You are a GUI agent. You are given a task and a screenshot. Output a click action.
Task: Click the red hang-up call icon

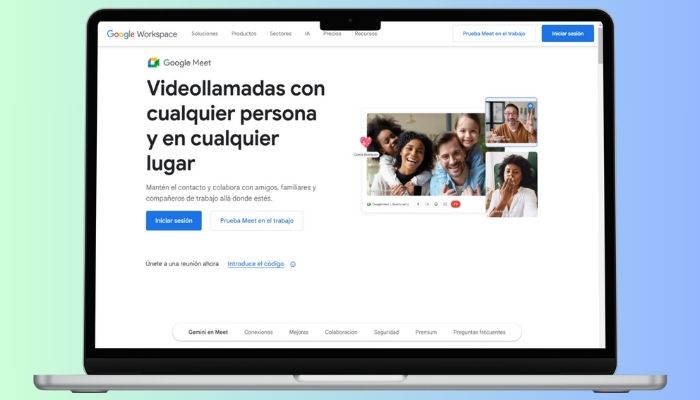[455, 204]
